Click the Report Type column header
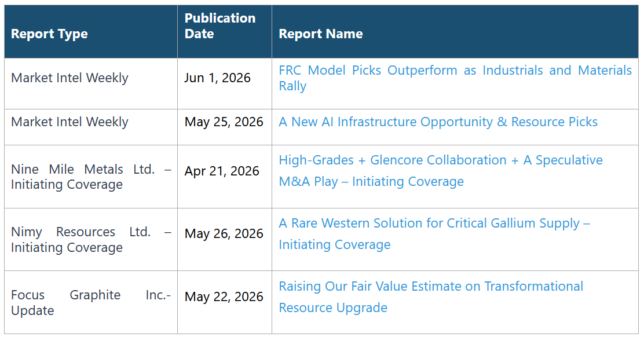Viewport: 644px width, 337px height. [x=49, y=34]
